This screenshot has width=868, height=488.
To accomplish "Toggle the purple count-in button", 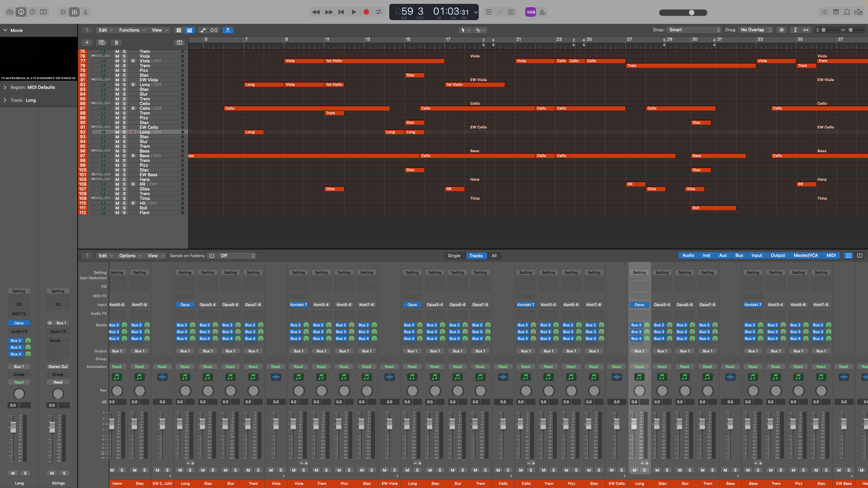I will (530, 12).
